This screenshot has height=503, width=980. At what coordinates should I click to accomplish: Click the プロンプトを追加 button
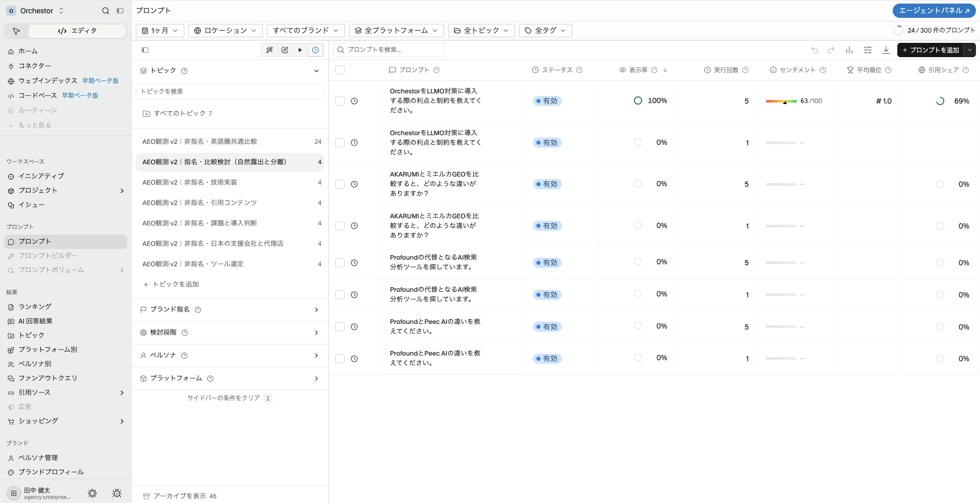point(930,50)
